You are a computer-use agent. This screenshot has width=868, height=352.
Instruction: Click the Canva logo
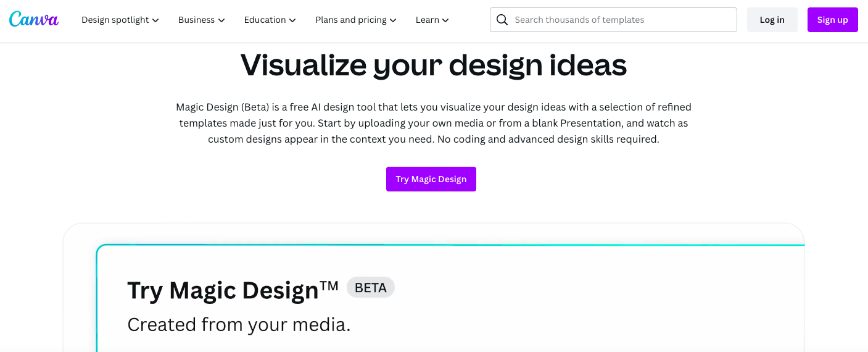tap(34, 20)
